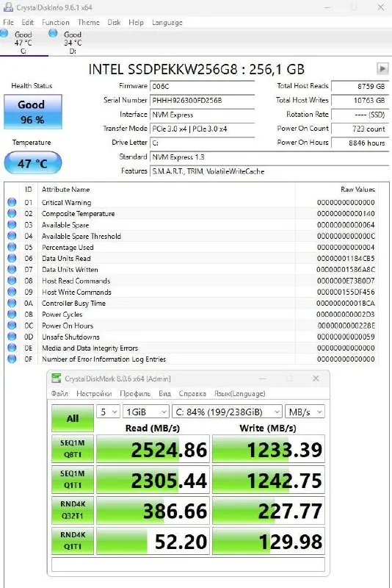Screen dimensions: 392x588
Task: Click the 47 °C temperature button
Action: pyautogui.click(x=32, y=163)
